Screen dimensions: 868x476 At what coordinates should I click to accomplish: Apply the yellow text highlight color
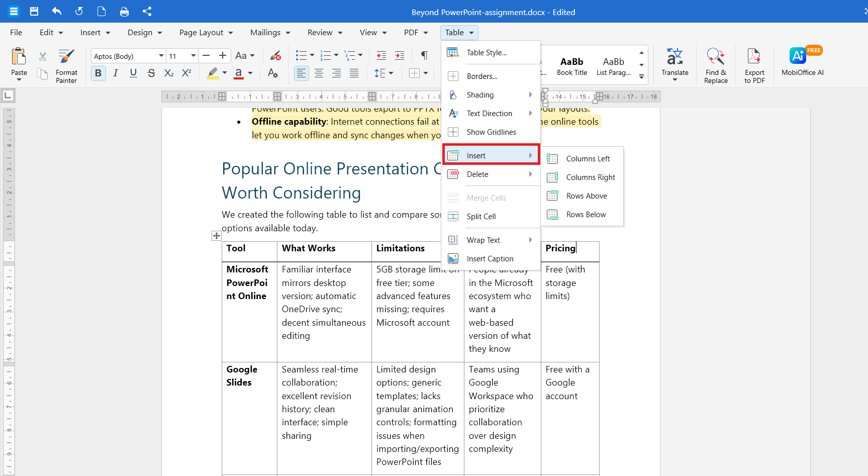coord(213,73)
